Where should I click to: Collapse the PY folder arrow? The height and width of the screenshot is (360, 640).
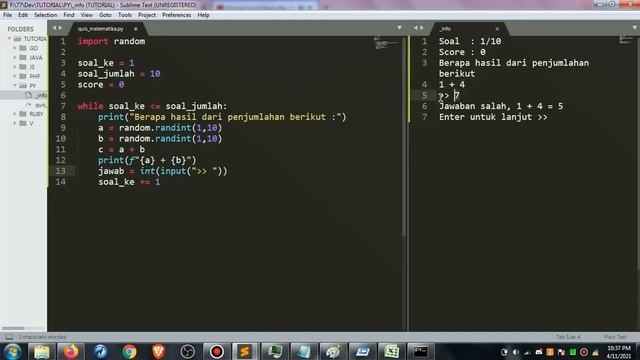tap(15, 86)
